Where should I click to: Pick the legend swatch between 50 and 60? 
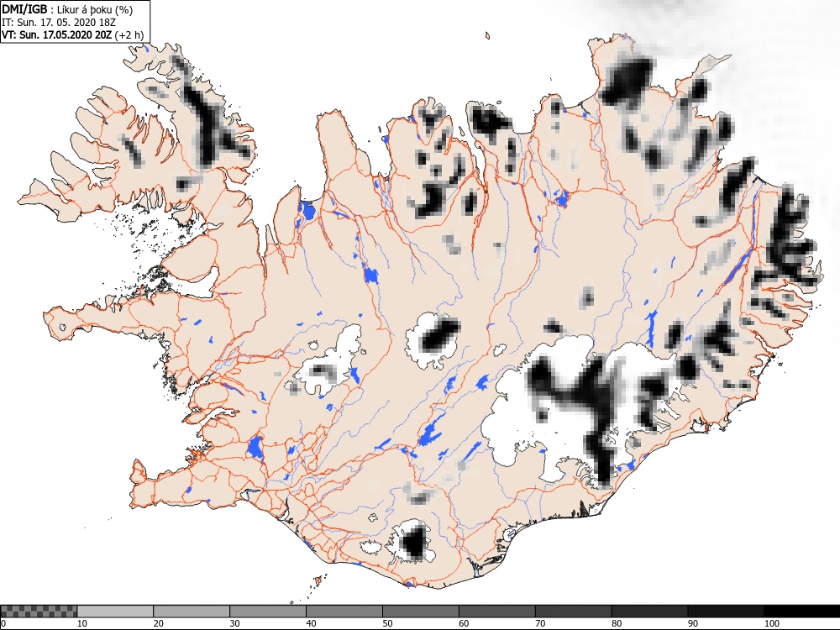click(x=421, y=612)
